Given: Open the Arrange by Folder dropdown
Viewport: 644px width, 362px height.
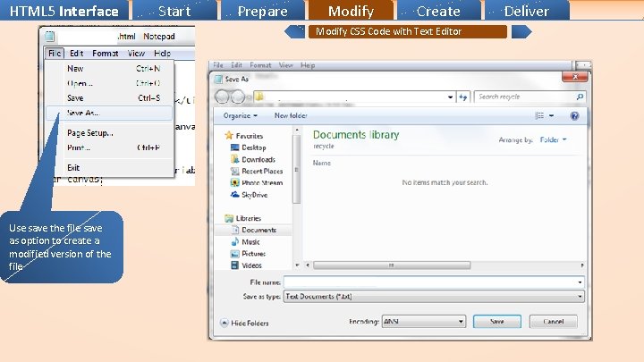Looking at the screenshot, I should click(553, 140).
